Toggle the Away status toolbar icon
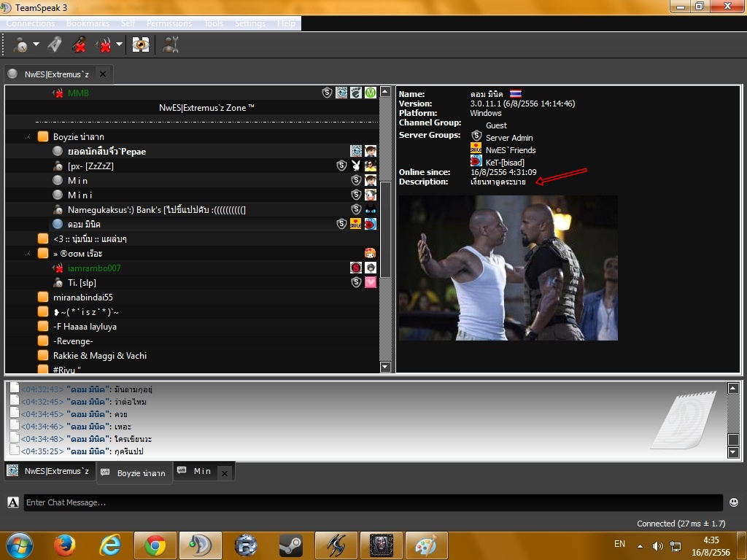This screenshot has width=747, height=560. click(20, 44)
